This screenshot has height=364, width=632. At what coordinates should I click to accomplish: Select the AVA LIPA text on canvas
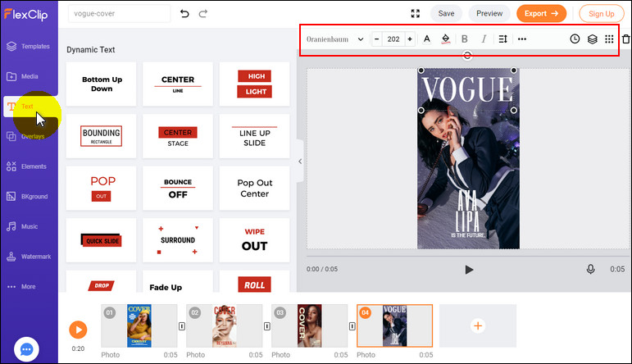[x=467, y=211]
